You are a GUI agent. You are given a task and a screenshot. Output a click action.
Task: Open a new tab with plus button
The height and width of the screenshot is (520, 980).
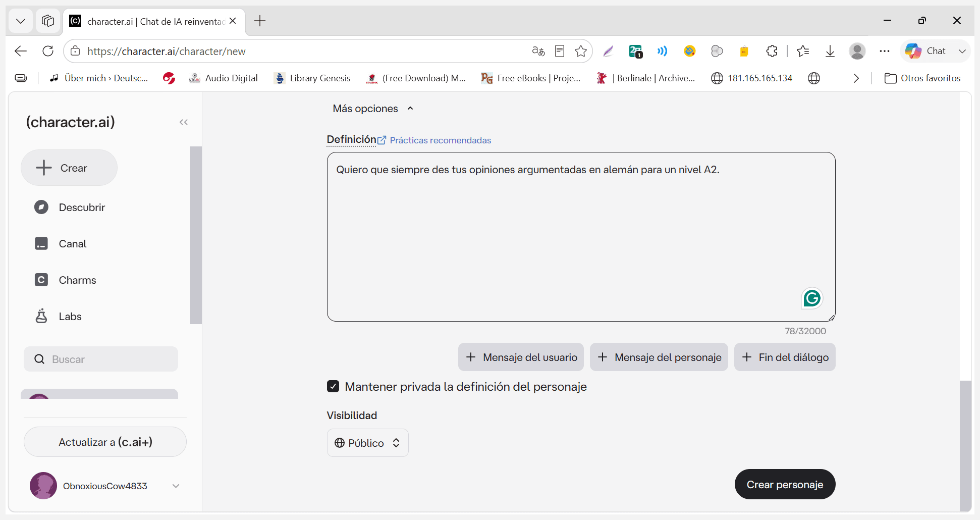tap(260, 21)
